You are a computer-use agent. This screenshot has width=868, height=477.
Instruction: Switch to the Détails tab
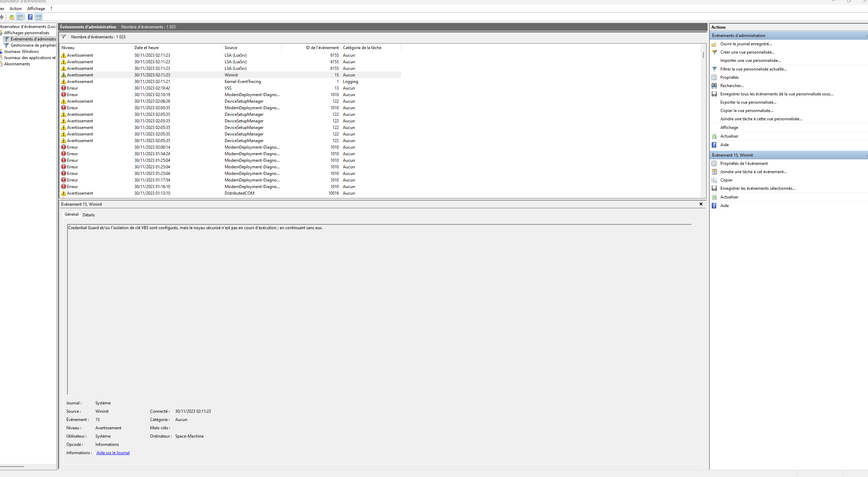[88, 215]
